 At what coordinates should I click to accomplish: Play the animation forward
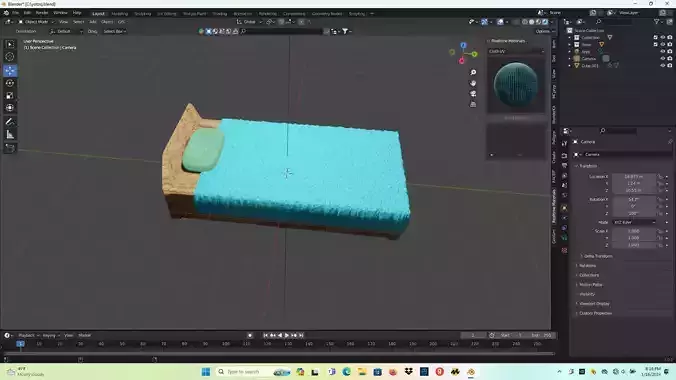(x=287, y=335)
